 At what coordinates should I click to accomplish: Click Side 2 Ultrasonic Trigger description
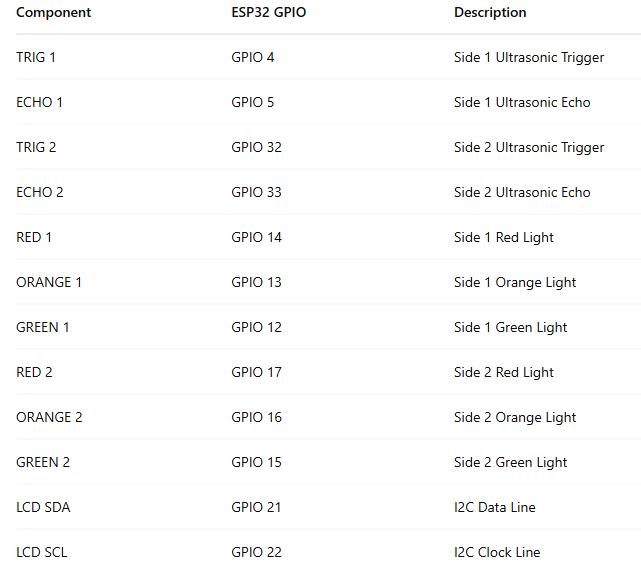click(x=529, y=147)
